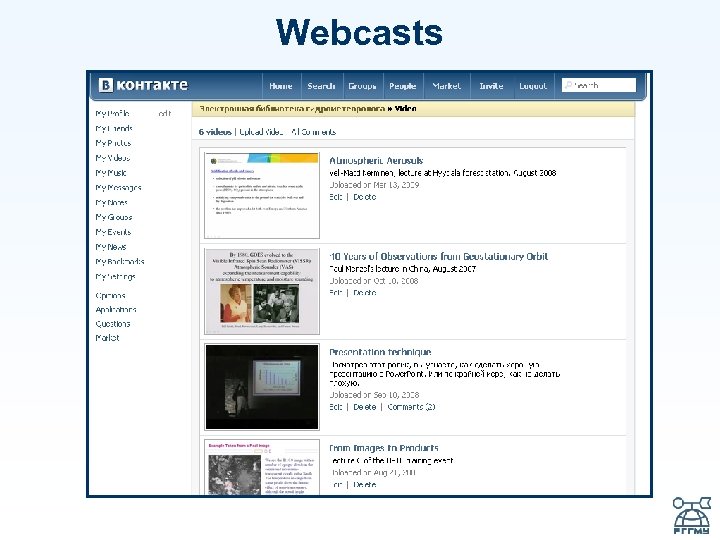
Task: Open My Settings in the sidebar
Action: [x=115, y=276]
